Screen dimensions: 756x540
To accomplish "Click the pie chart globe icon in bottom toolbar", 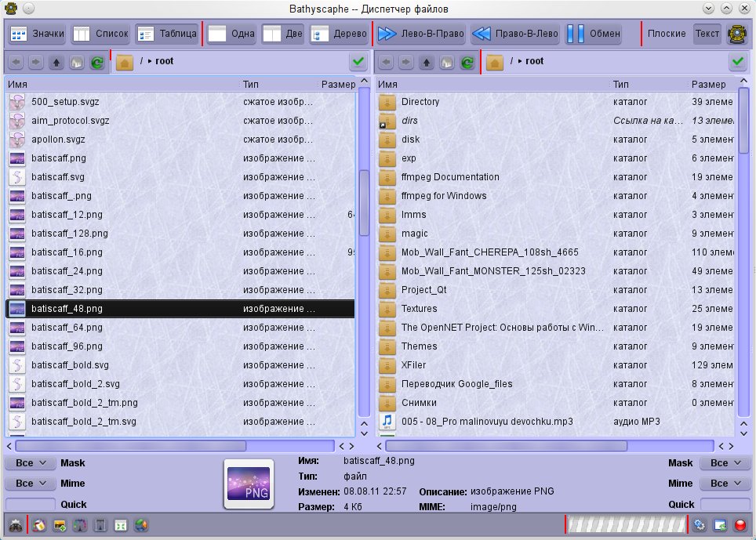I will (141, 525).
